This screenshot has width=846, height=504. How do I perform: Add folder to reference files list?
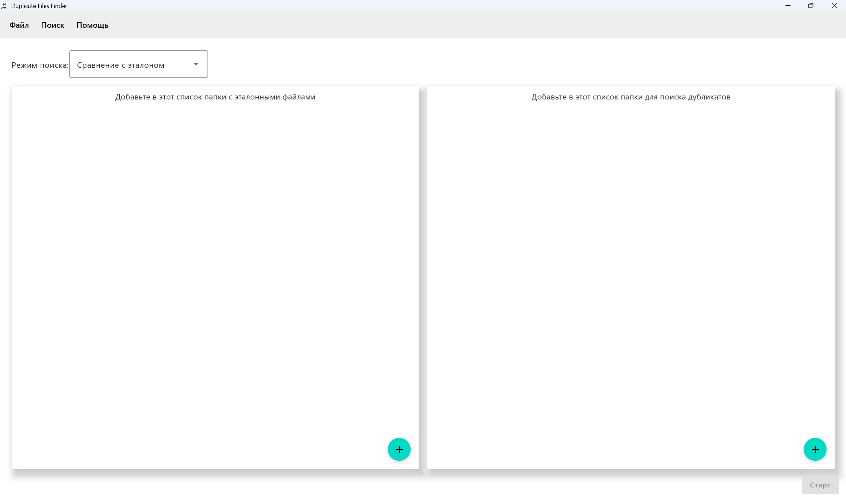click(399, 449)
